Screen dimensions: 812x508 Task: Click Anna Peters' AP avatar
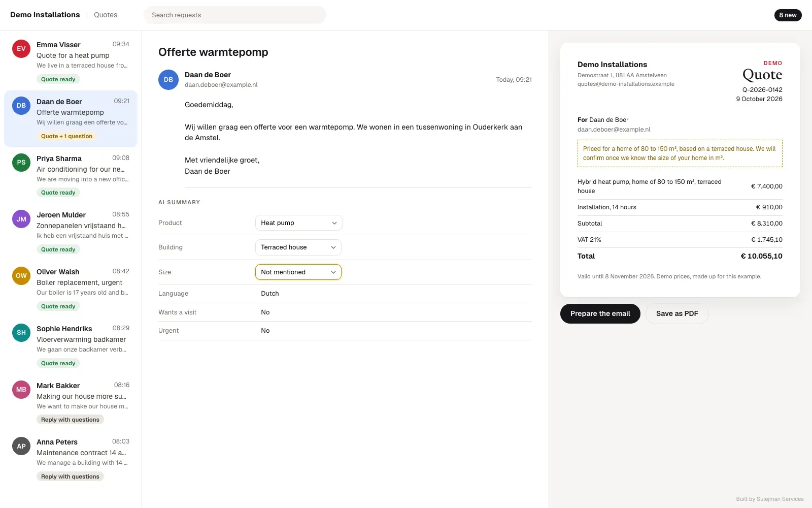tap(21, 446)
